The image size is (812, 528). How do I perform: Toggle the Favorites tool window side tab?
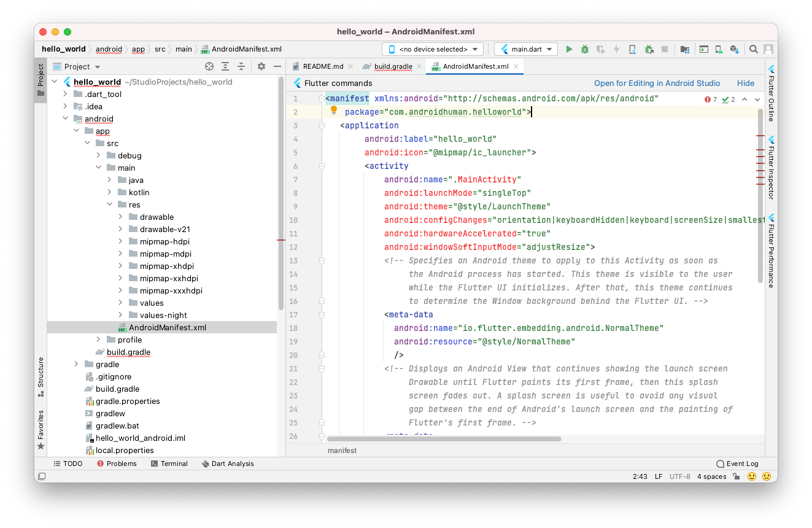pyautogui.click(x=41, y=430)
